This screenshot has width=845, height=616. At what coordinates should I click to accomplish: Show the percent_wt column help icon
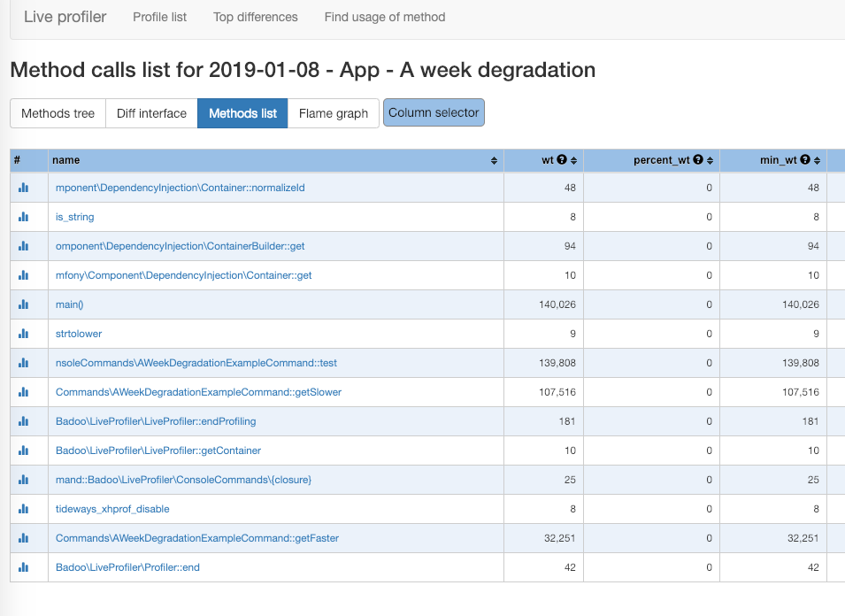tap(698, 160)
